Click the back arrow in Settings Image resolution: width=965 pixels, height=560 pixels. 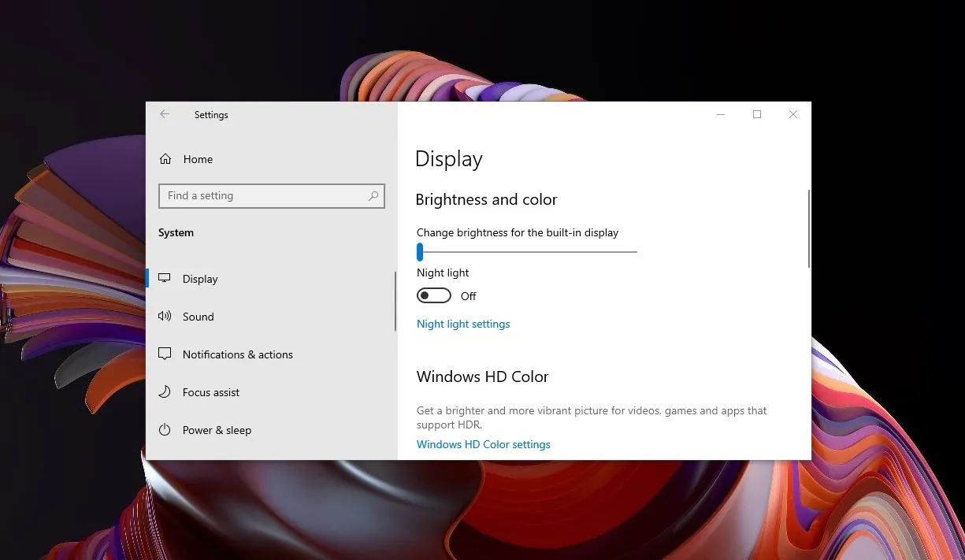coord(165,114)
